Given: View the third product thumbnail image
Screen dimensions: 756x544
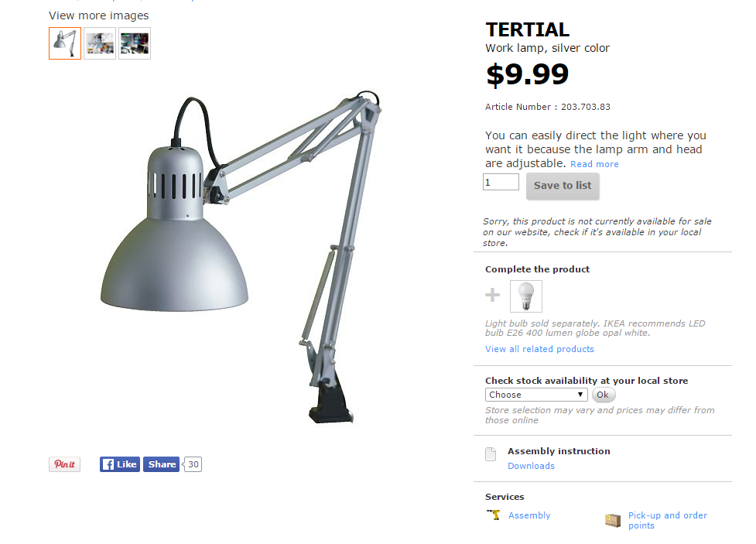Looking at the screenshot, I should 135,43.
